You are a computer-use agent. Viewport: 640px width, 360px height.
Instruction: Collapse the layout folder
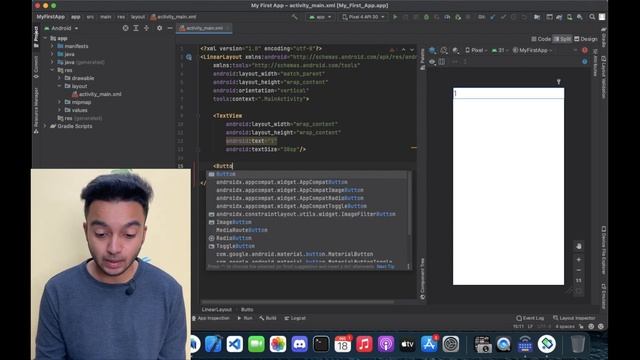pyautogui.click(x=60, y=86)
